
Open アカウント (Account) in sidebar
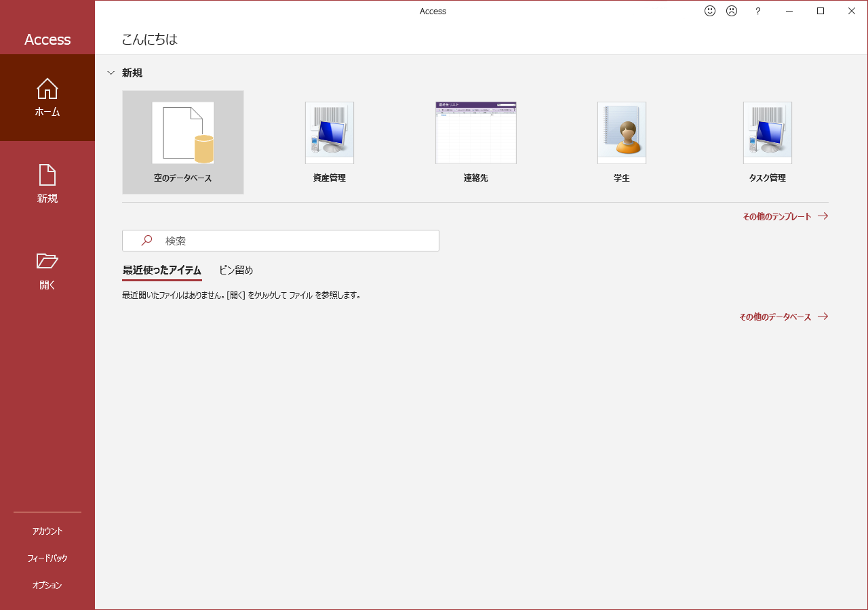pyautogui.click(x=47, y=531)
